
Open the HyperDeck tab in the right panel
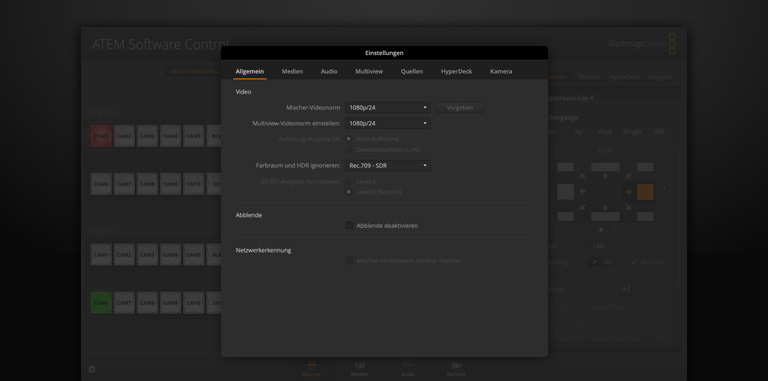(x=624, y=77)
